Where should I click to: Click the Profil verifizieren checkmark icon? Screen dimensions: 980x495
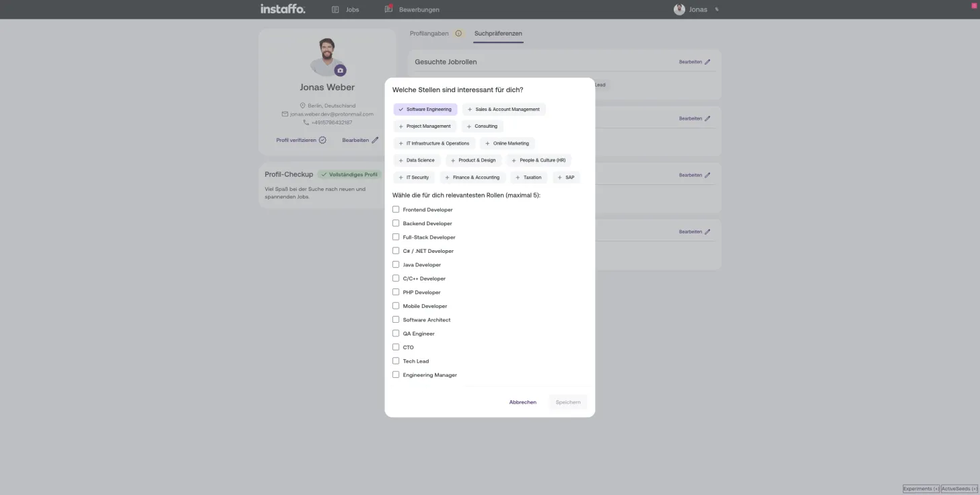(322, 140)
